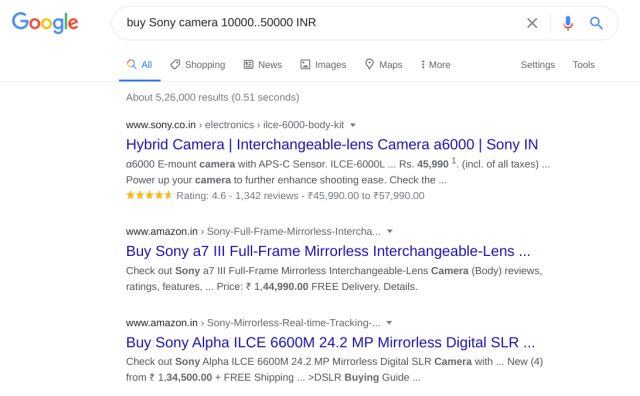Expand the More menu
Viewport: 640px width, 396px height.
(x=436, y=65)
